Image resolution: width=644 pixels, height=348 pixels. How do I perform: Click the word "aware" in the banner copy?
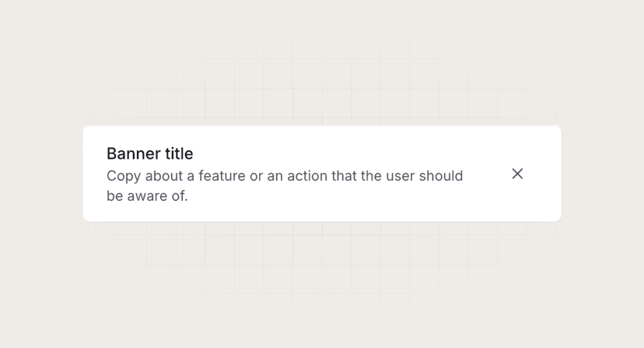click(146, 196)
